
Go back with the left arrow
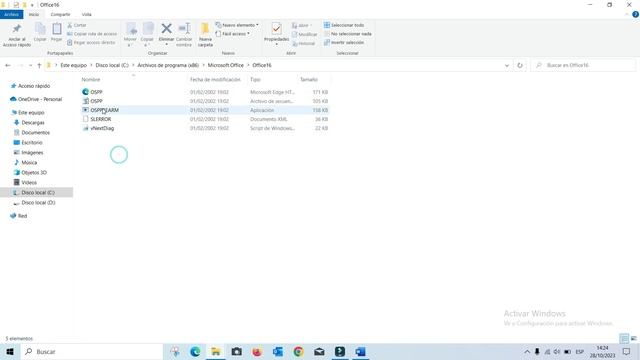click(x=8, y=65)
